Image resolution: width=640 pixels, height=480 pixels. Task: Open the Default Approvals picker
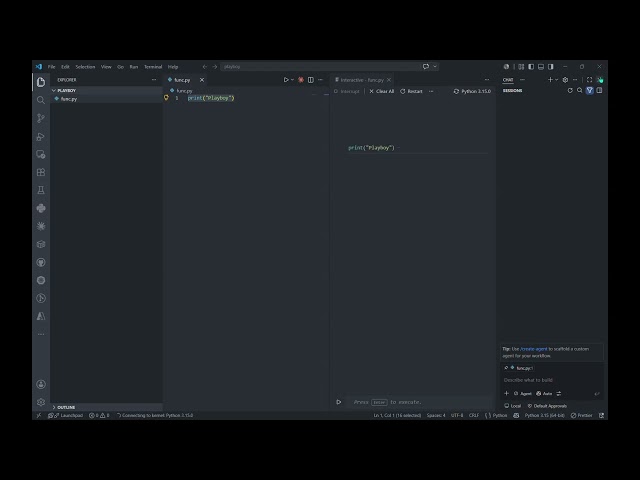coord(547,406)
